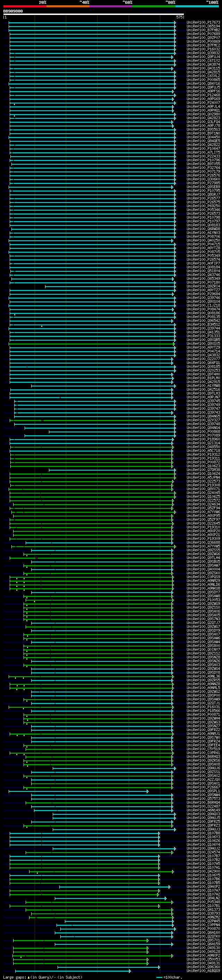Click label UniRef100_A7LIT5
This screenshot has height=980, width=222.
[x=203, y=152]
